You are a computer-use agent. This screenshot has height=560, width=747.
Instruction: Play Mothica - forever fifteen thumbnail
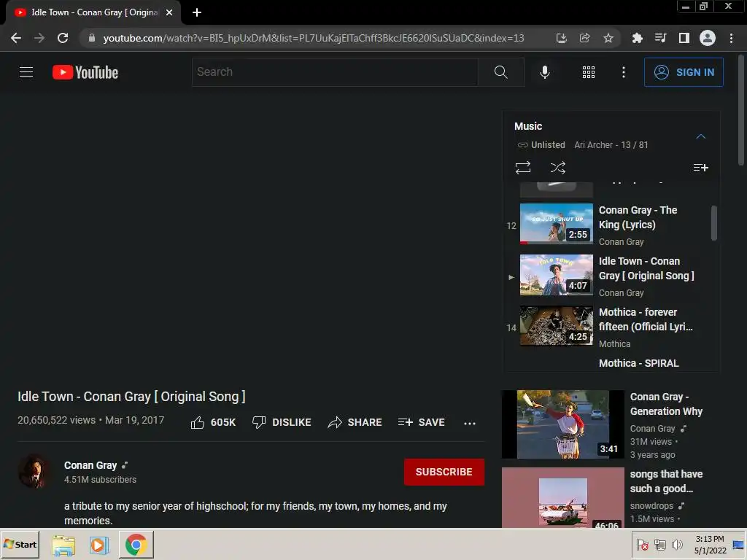click(556, 326)
